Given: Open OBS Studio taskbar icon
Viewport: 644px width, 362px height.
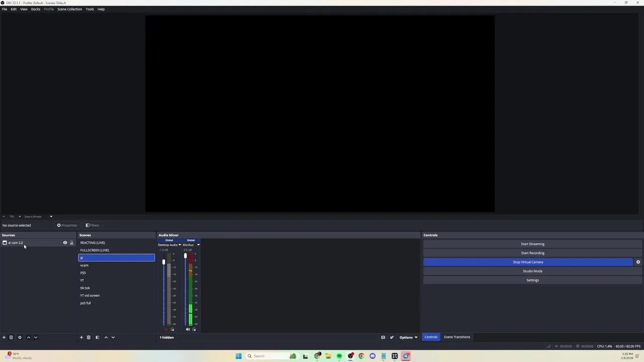Looking at the screenshot, I should pyautogui.click(x=351, y=356).
